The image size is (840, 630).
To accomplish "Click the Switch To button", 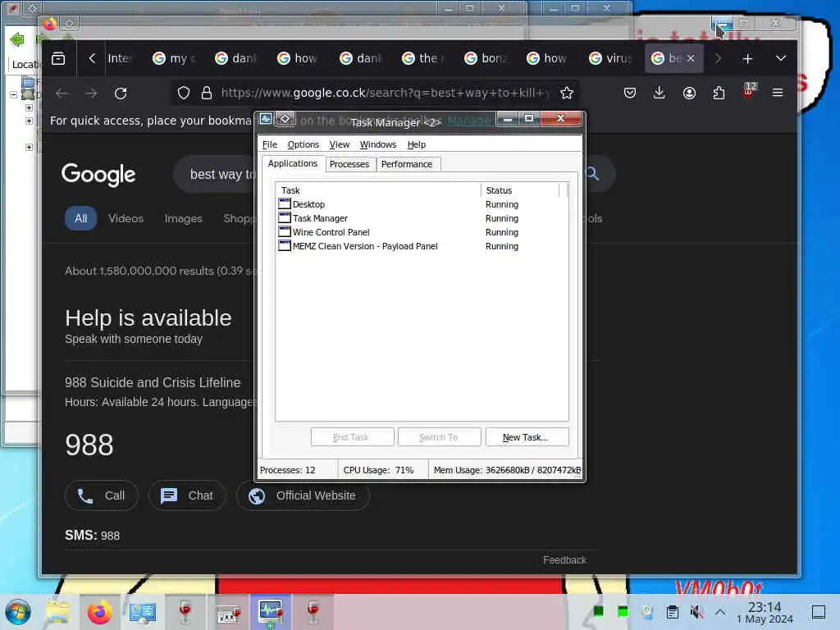I will tap(440, 438).
